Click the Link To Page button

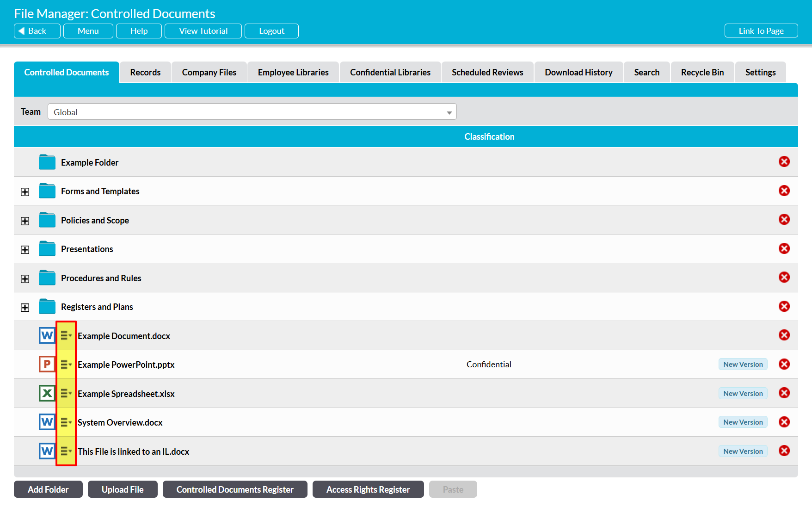coord(761,31)
